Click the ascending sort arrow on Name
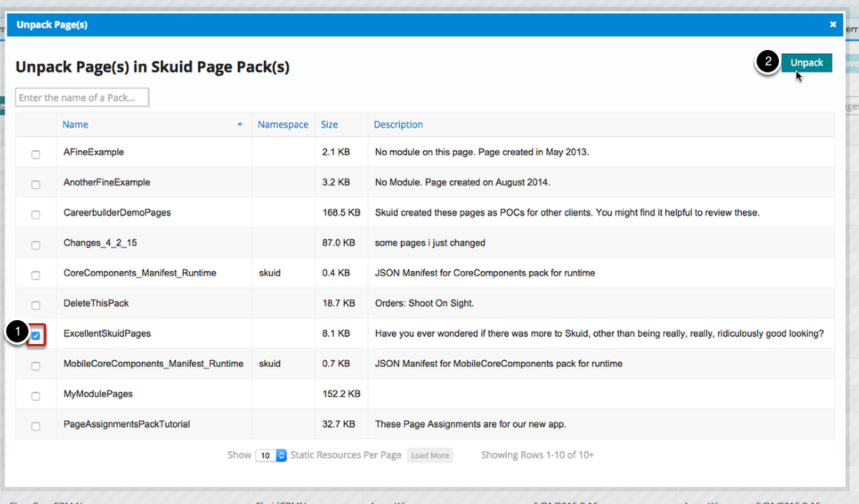This screenshot has height=504, width=859. click(x=239, y=125)
